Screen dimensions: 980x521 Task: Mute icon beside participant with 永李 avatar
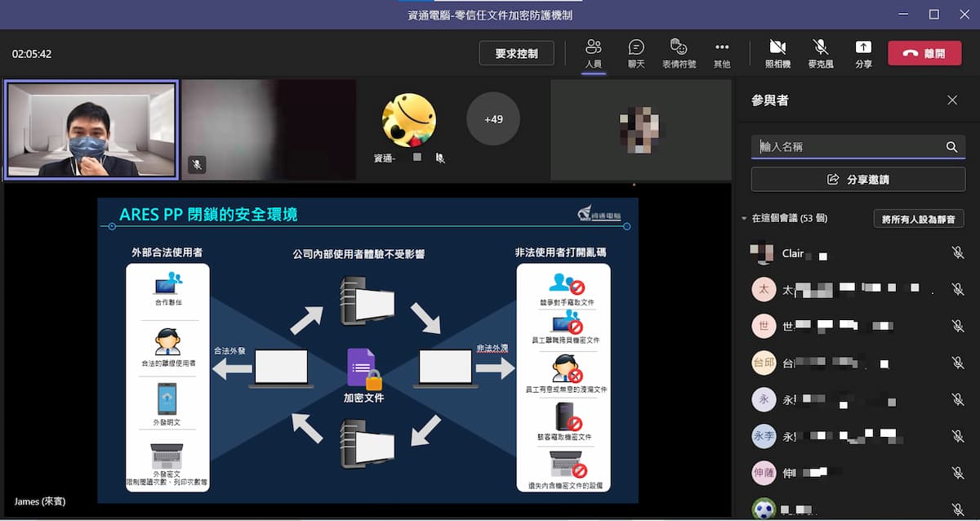(x=958, y=436)
